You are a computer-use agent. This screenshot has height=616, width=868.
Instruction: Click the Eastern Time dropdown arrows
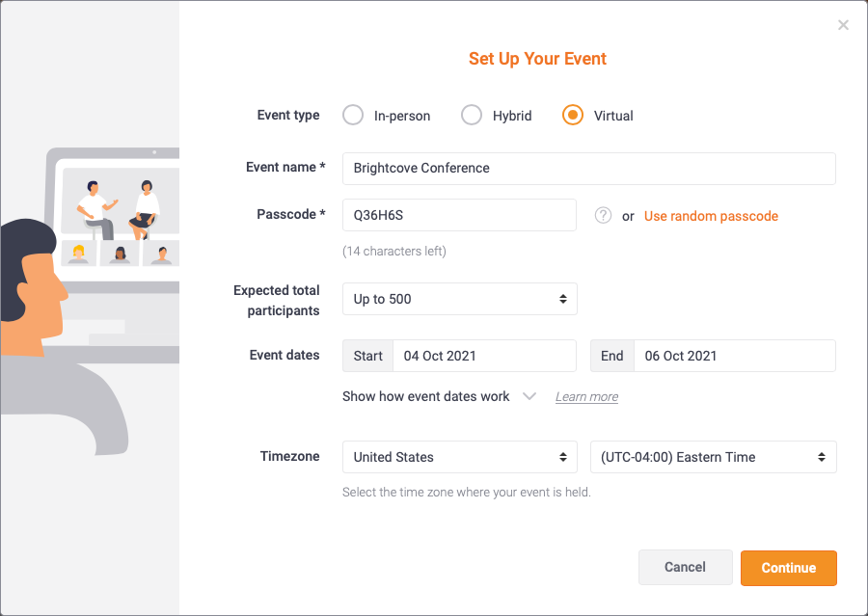[822, 457]
